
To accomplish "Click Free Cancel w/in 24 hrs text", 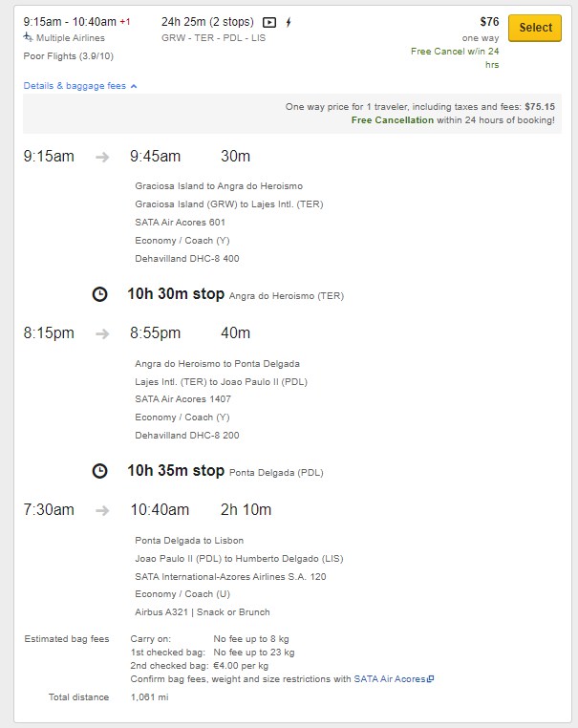I will (455, 58).
